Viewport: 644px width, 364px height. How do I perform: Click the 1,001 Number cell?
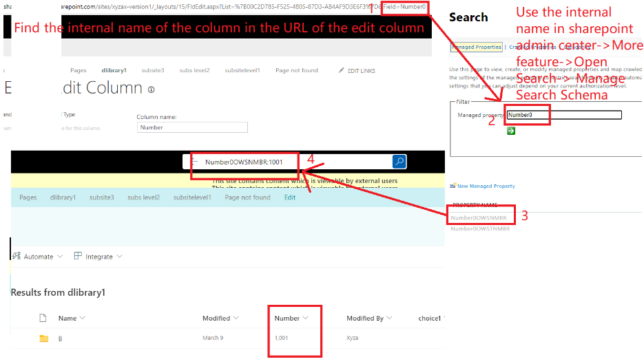[281, 338]
